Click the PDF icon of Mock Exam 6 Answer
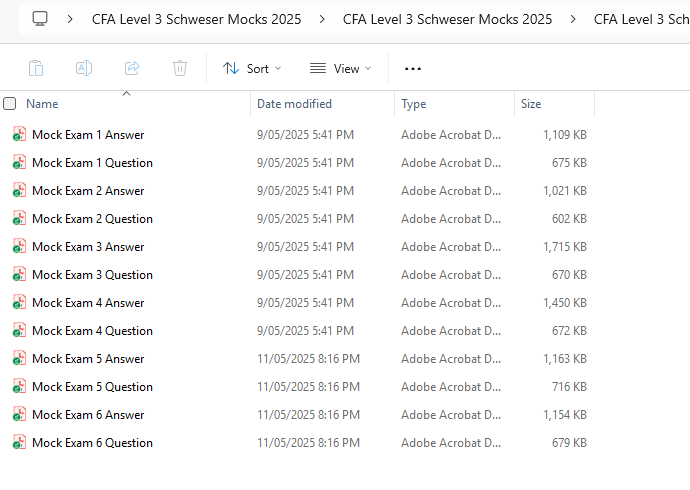 point(19,414)
